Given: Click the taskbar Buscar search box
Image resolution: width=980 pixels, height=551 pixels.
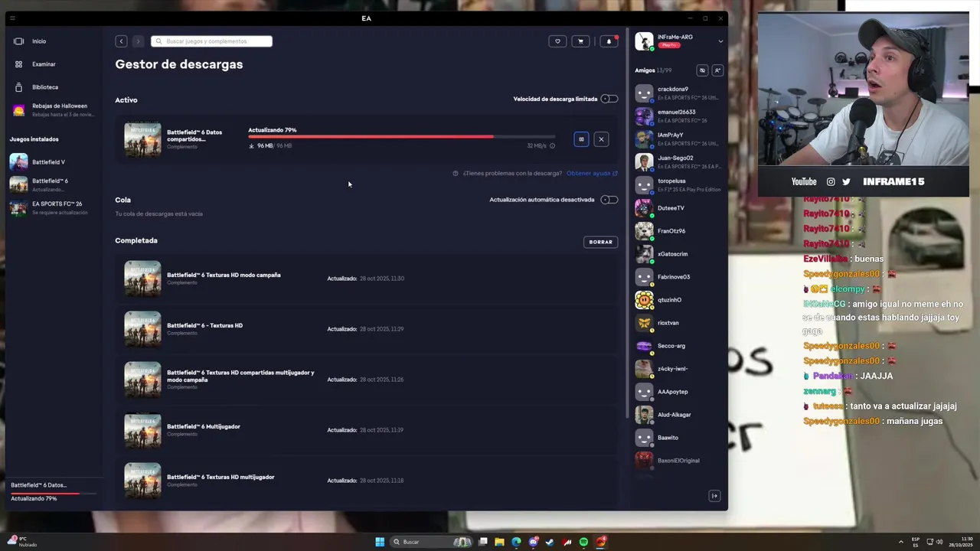Looking at the screenshot, I should [x=430, y=542].
